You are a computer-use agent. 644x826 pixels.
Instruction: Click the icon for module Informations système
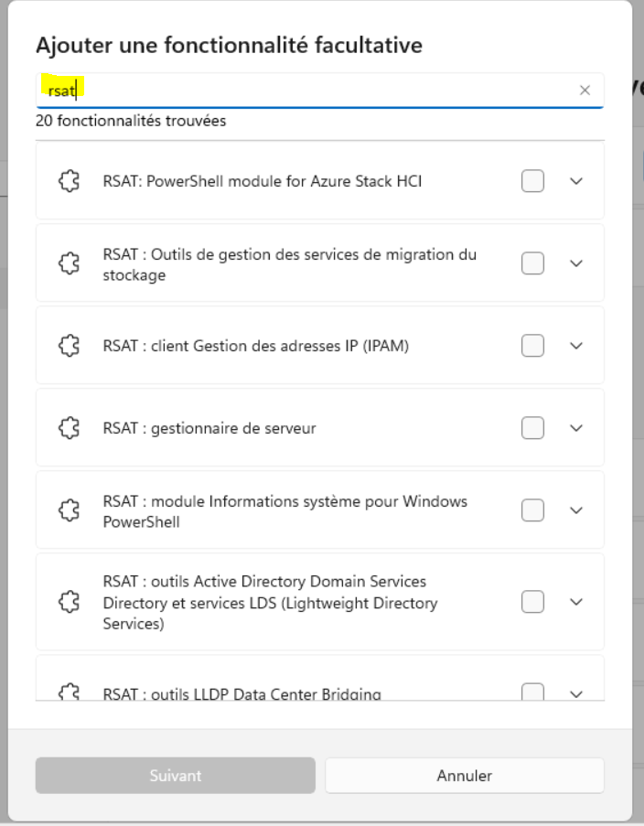click(x=68, y=510)
